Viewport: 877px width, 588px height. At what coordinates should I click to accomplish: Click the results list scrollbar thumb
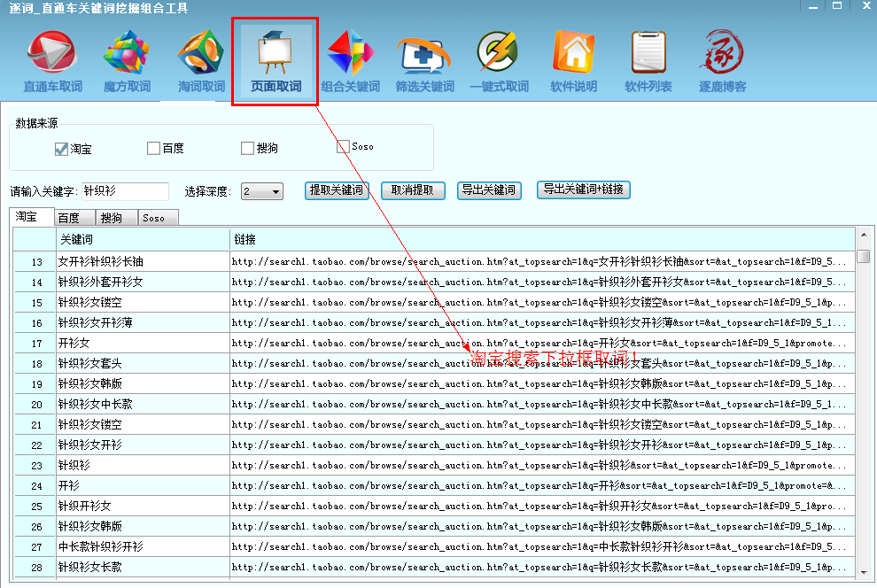[x=864, y=256]
